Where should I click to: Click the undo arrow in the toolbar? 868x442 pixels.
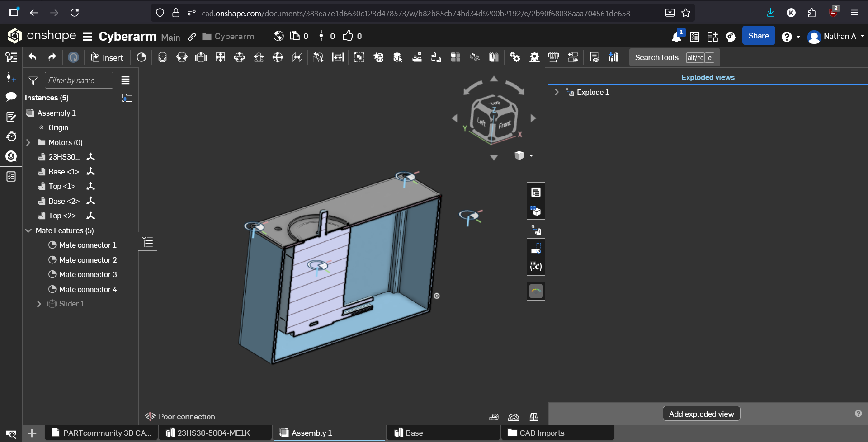32,57
